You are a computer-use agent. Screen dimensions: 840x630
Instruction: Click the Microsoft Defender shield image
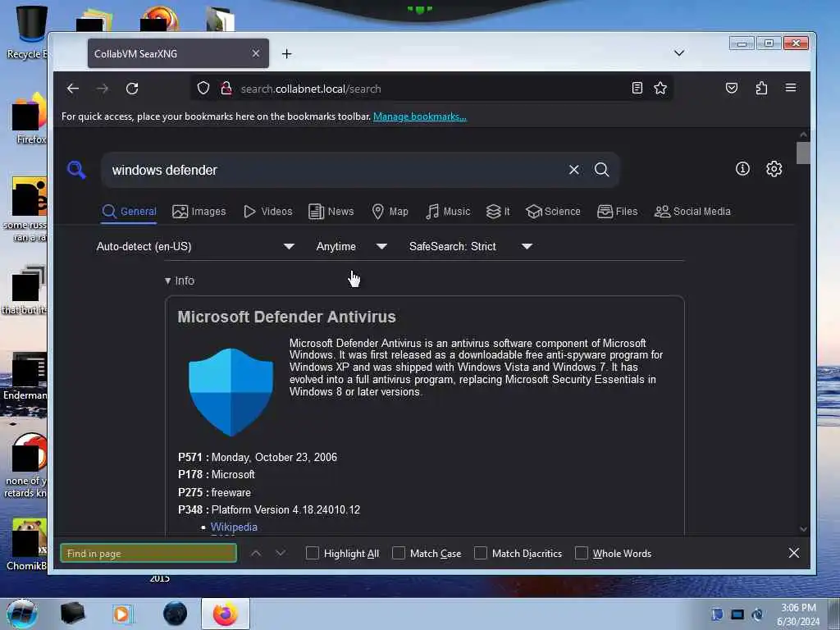pyautogui.click(x=231, y=391)
